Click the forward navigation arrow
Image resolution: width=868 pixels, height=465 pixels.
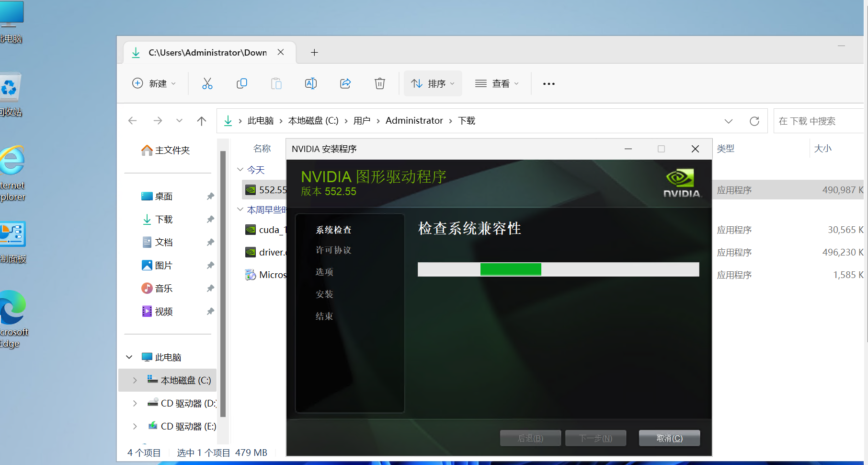[158, 121]
